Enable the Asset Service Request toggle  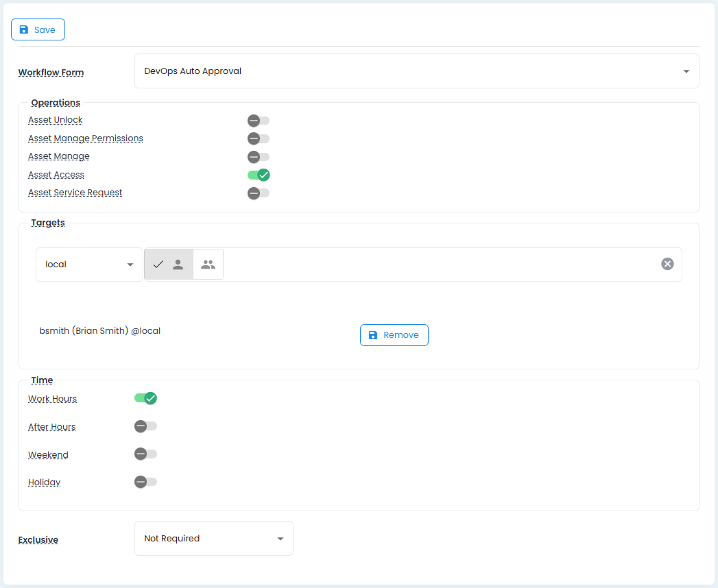[x=259, y=193]
